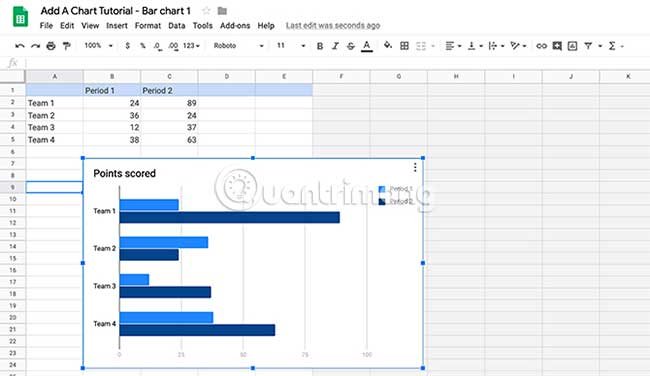Click the move to folder icon
The width and height of the screenshot is (650, 376).
pos(222,11)
